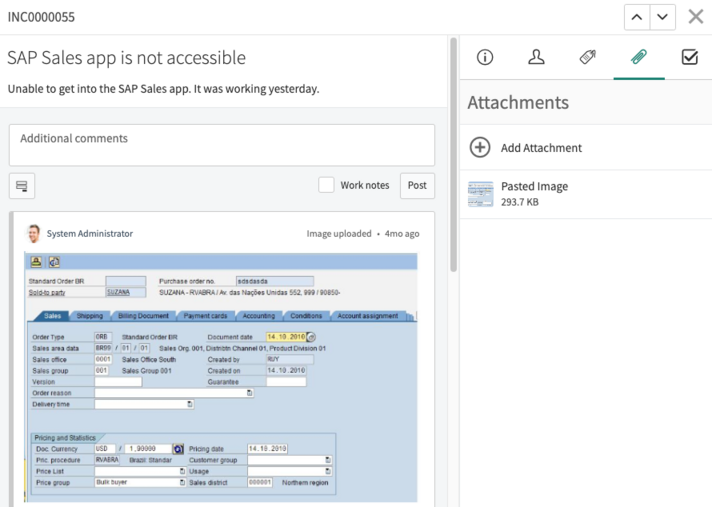Click the second SAP toolbar icon in screenshot
Viewport: 712px width, 507px height.
pyautogui.click(x=54, y=261)
